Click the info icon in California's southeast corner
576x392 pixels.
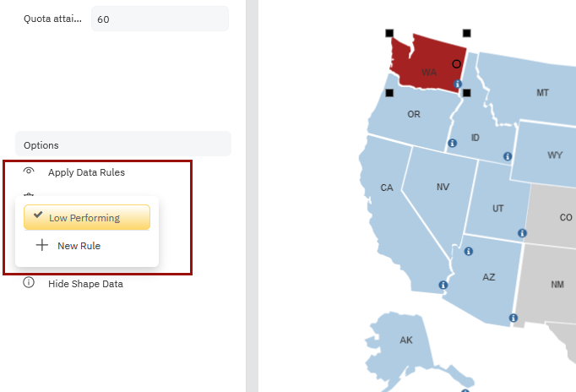pos(443,286)
